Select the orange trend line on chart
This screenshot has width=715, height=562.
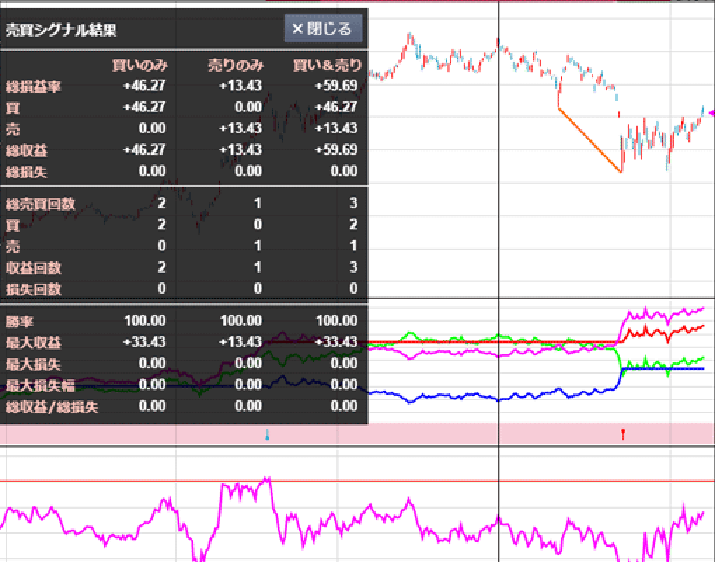(590, 140)
